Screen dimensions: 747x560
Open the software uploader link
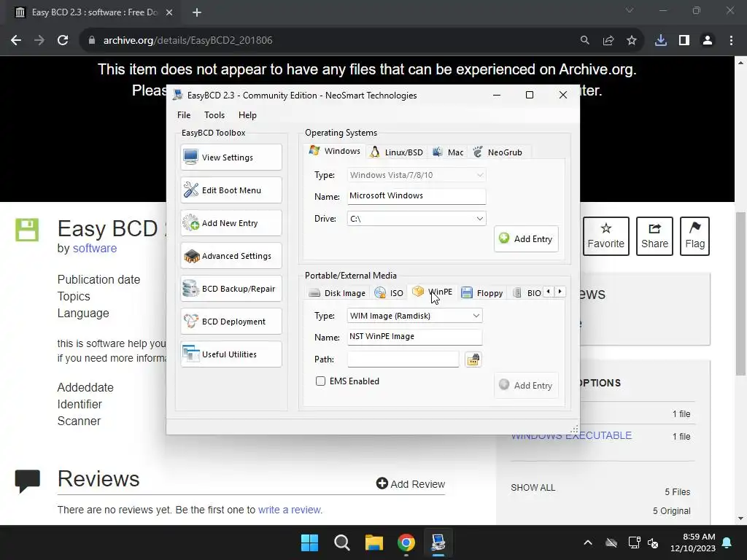(x=95, y=248)
